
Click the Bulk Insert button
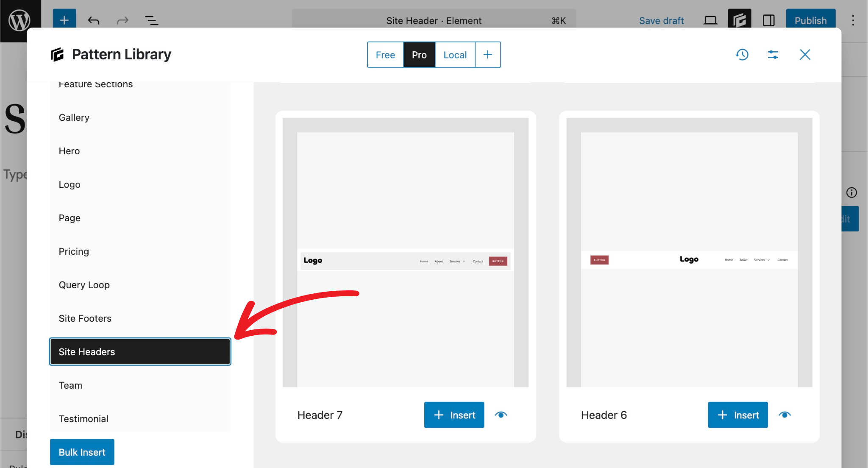click(82, 452)
